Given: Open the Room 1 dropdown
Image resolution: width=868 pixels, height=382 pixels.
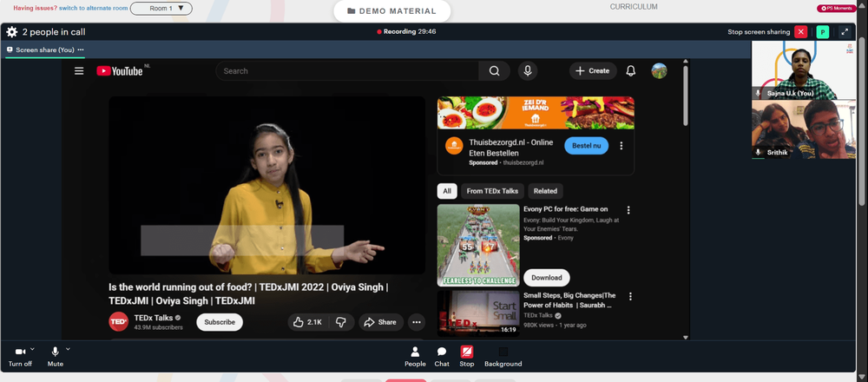Looking at the screenshot, I should pos(161,9).
